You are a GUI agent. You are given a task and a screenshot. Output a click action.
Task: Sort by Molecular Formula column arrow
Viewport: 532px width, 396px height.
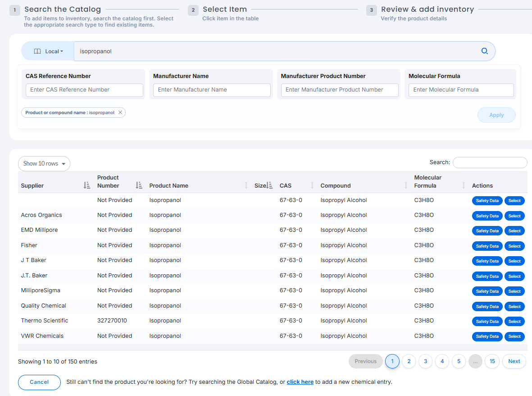click(x=464, y=185)
